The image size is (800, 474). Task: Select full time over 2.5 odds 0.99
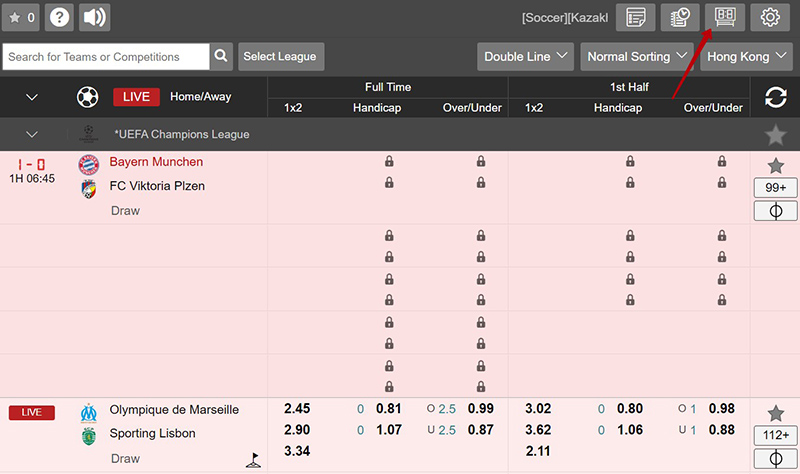481,409
